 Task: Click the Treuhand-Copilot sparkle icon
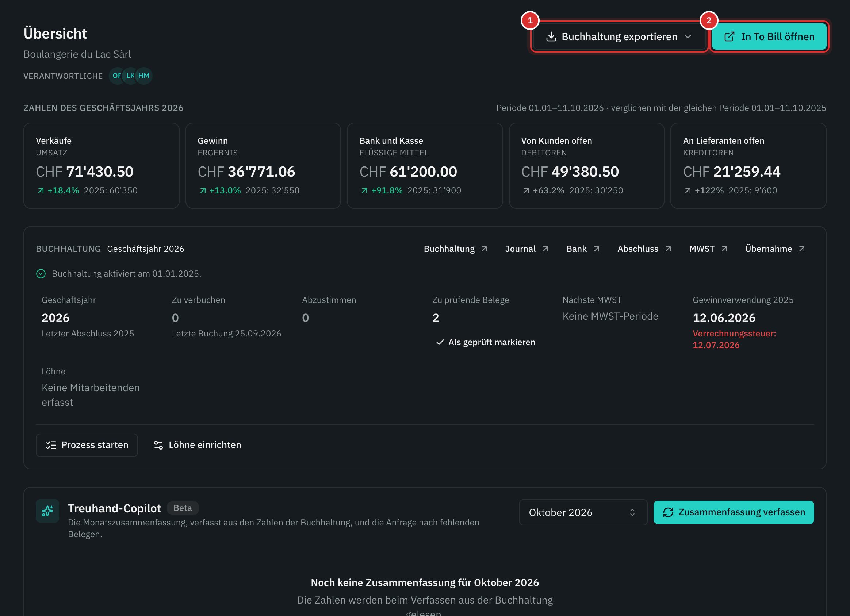[47, 511]
